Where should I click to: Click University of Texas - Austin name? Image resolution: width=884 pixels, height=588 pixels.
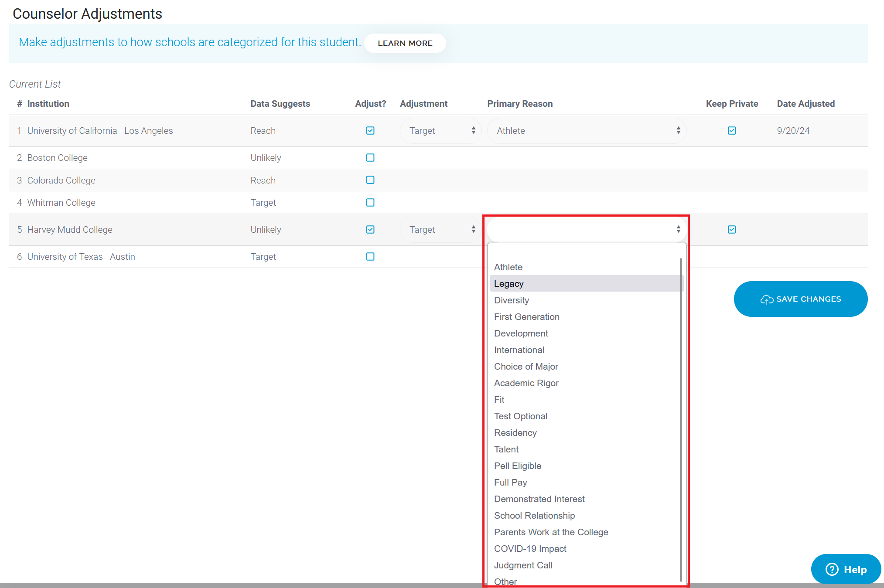[x=81, y=257]
